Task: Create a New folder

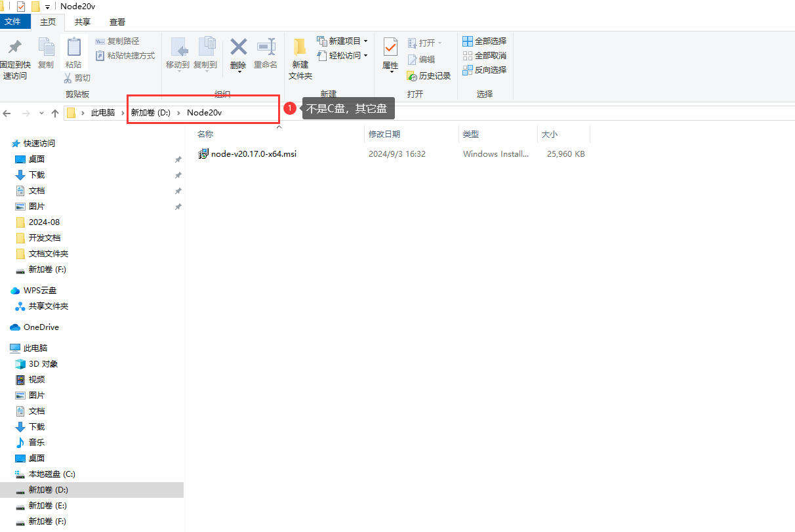Action: pyautogui.click(x=300, y=58)
